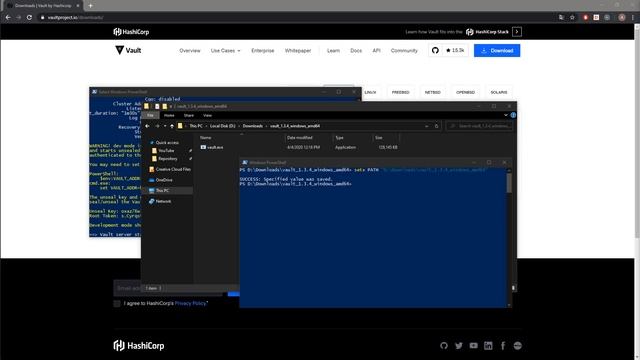
Task: Open YouTube folder in Quick access
Action: [163, 151]
